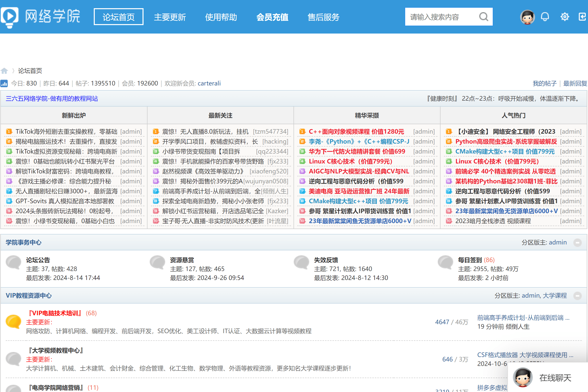Open 我的帖子 link

544,83
